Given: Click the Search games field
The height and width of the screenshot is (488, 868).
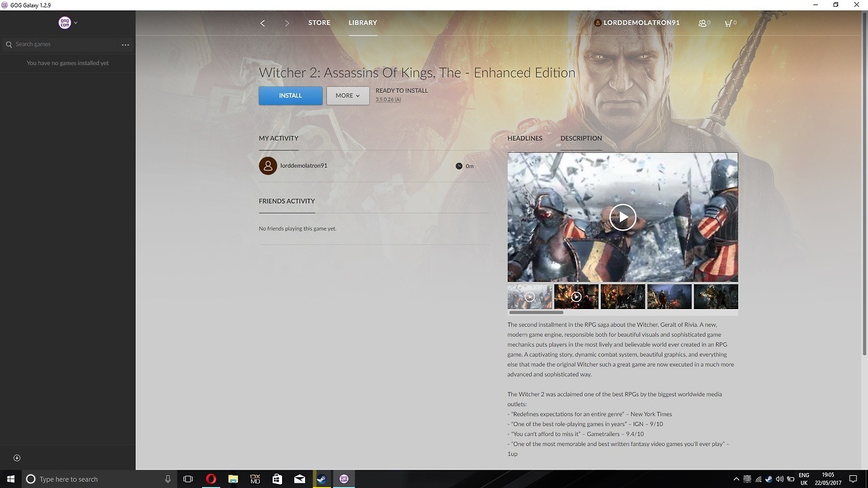Looking at the screenshot, I should [x=61, y=44].
